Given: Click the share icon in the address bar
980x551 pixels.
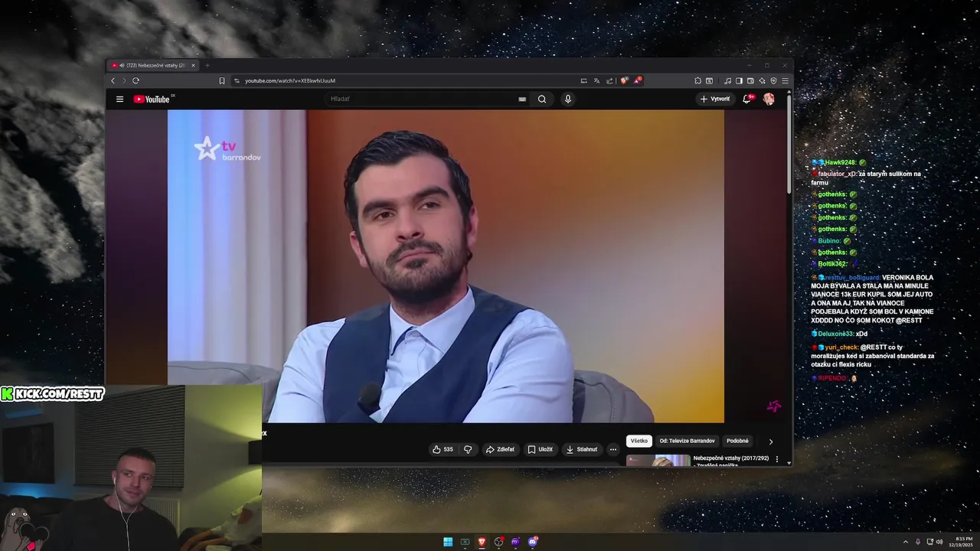Looking at the screenshot, I should [609, 80].
